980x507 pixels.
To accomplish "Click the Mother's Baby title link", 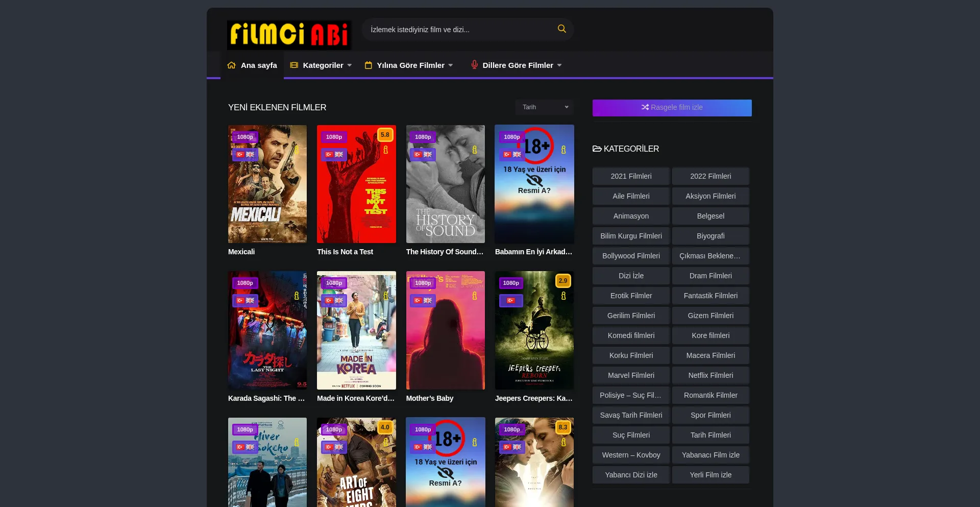I will click(x=430, y=398).
